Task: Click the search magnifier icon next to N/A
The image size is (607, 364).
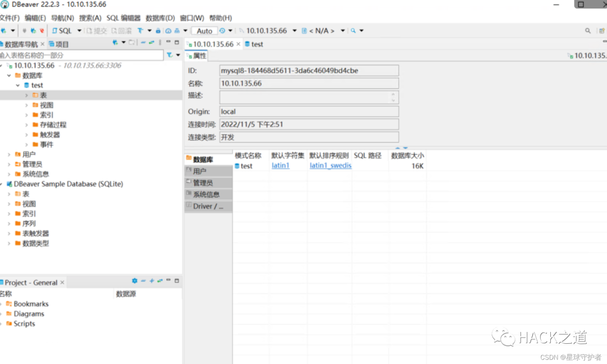Action: [354, 30]
